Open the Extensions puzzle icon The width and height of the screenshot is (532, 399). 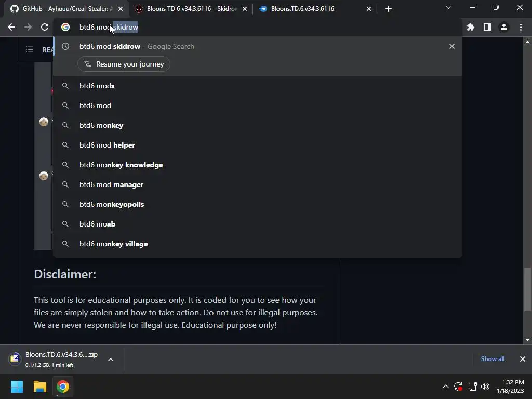(x=471, y=27)
